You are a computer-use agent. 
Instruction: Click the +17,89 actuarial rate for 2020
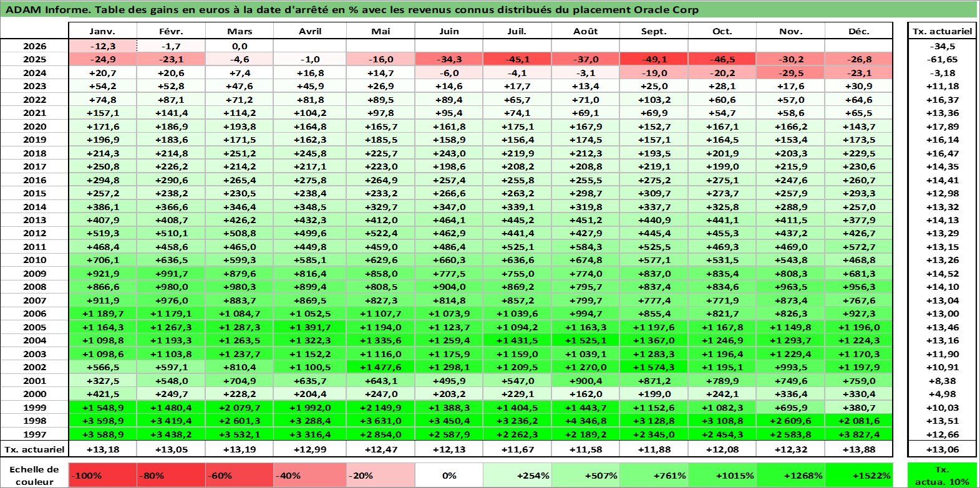[x=942, y=127]
